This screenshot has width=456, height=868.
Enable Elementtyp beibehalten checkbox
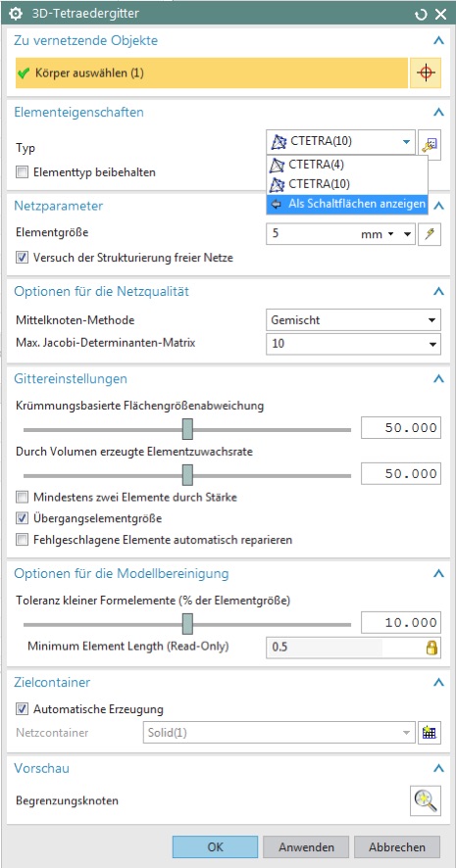pos(23,172)
